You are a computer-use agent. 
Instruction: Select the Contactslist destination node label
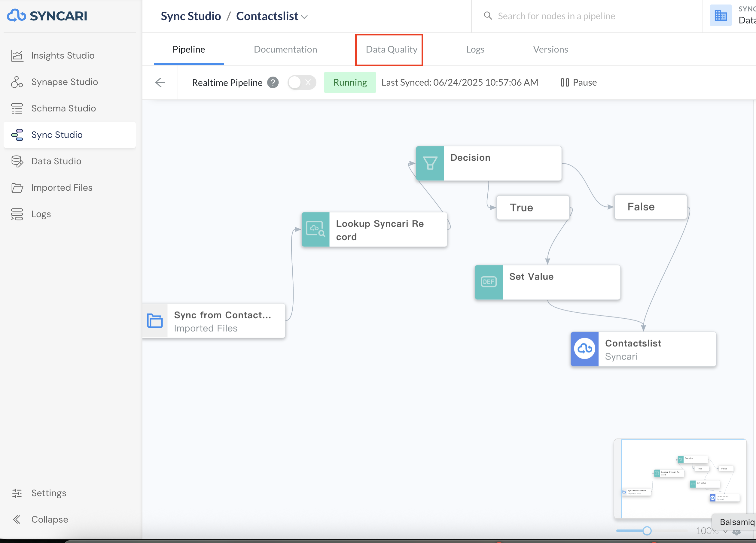[x=633, y=343]
